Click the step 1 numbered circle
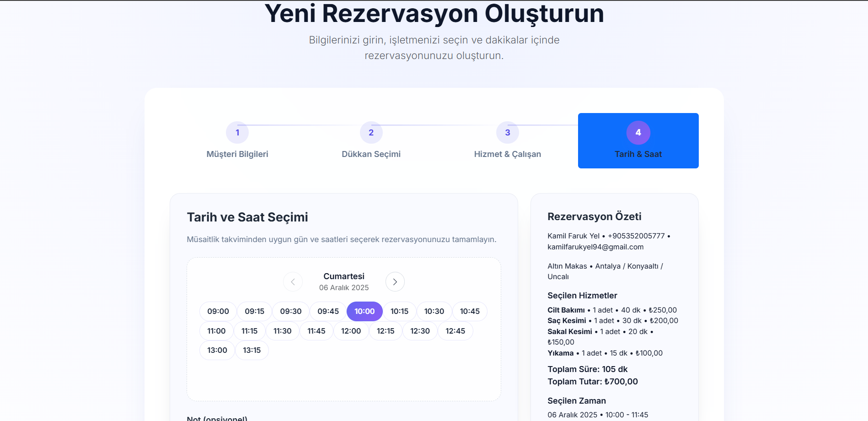Viewport: 868px width, 421px height. point(237,132)
